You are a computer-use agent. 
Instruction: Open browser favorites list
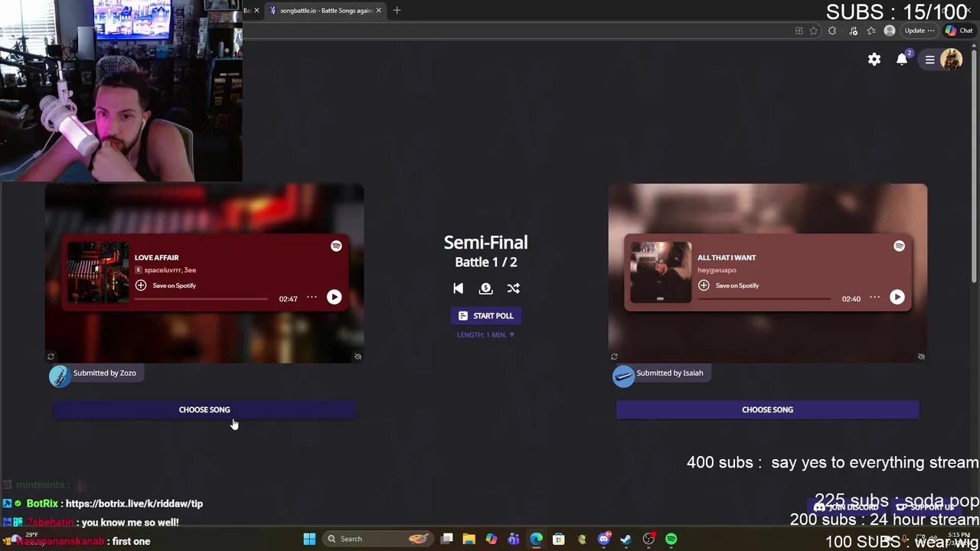(871, 31)
